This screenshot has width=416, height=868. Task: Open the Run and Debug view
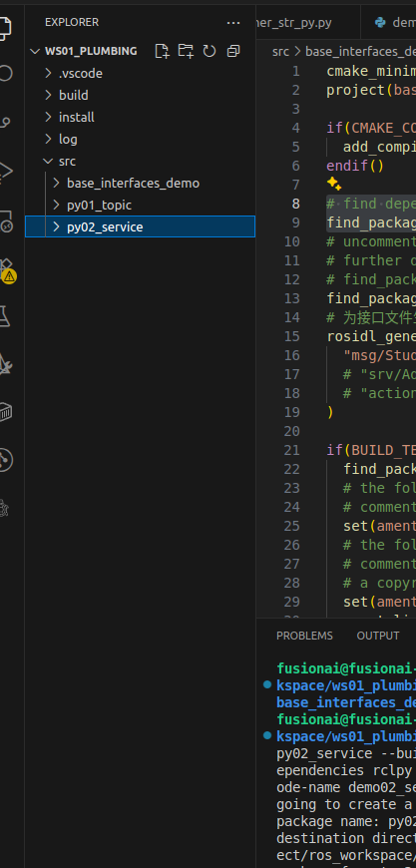[4, 172]
